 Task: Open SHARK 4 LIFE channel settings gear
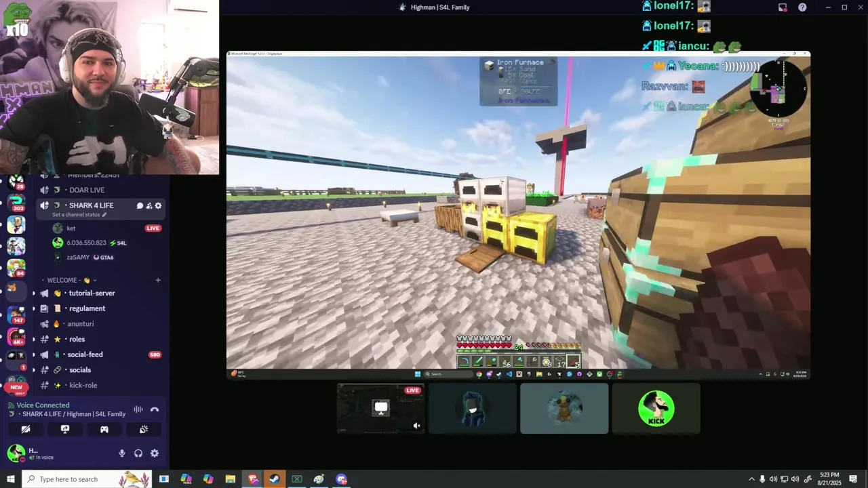[158, 206]
